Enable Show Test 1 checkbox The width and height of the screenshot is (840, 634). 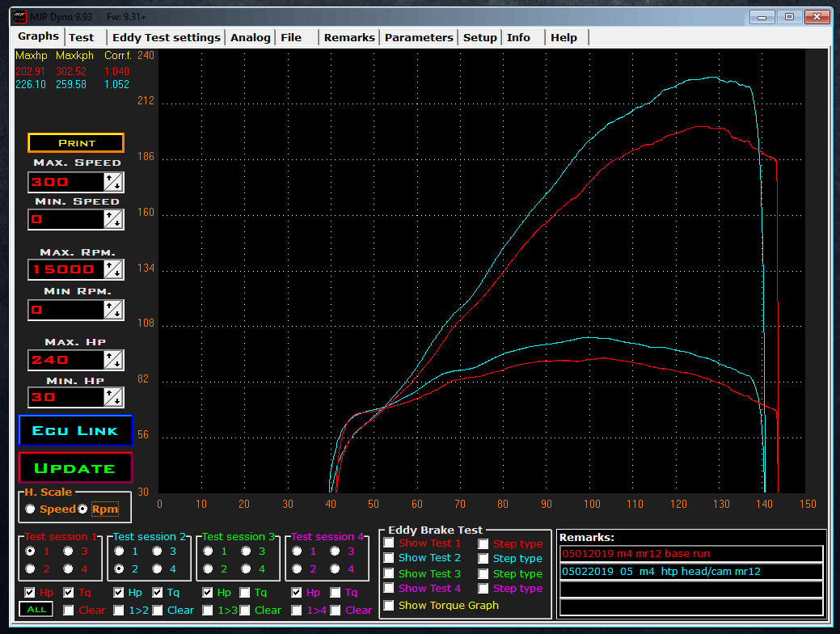(x=389, y=543)
